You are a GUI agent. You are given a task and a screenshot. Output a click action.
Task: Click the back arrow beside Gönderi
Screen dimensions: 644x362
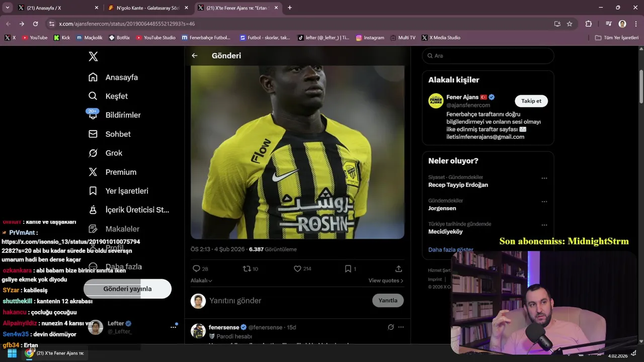point(195,56)
